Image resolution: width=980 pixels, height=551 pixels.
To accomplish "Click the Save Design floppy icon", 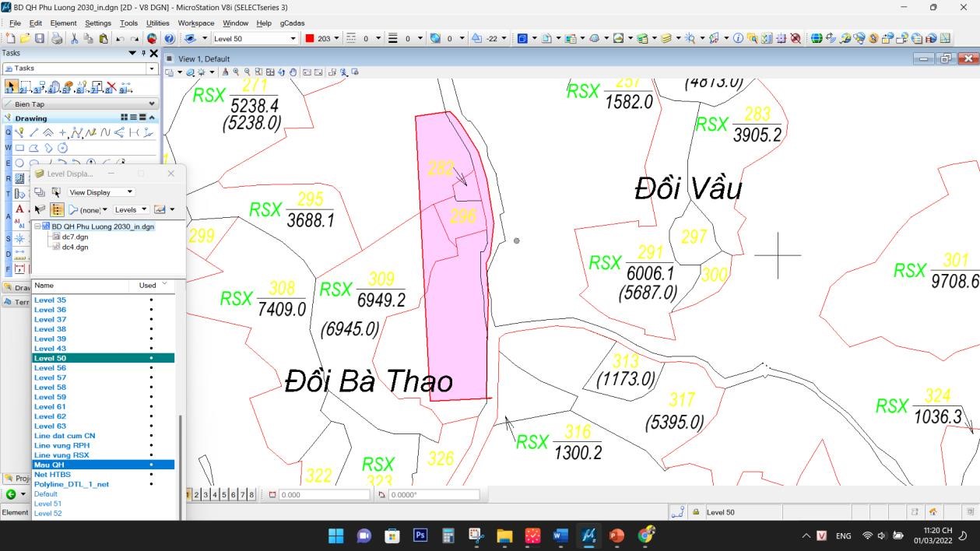I will coord(40,38).
